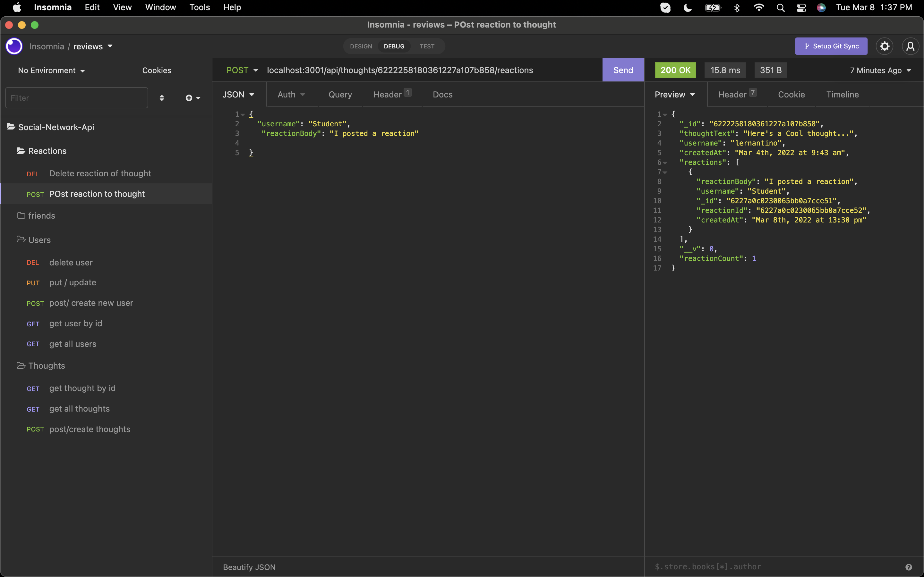924x577 pixels.
Task: Click the Filter input field in the sidebar
Action: click(76, 98)
